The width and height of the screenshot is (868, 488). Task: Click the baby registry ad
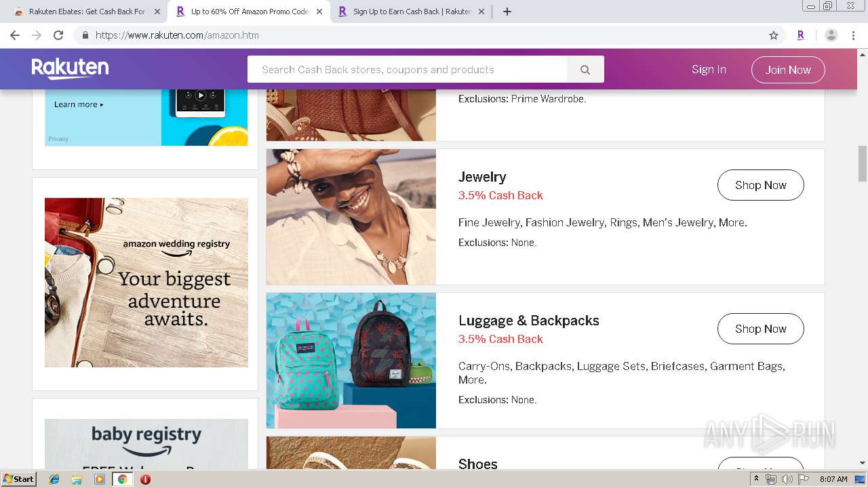point(146,444)
